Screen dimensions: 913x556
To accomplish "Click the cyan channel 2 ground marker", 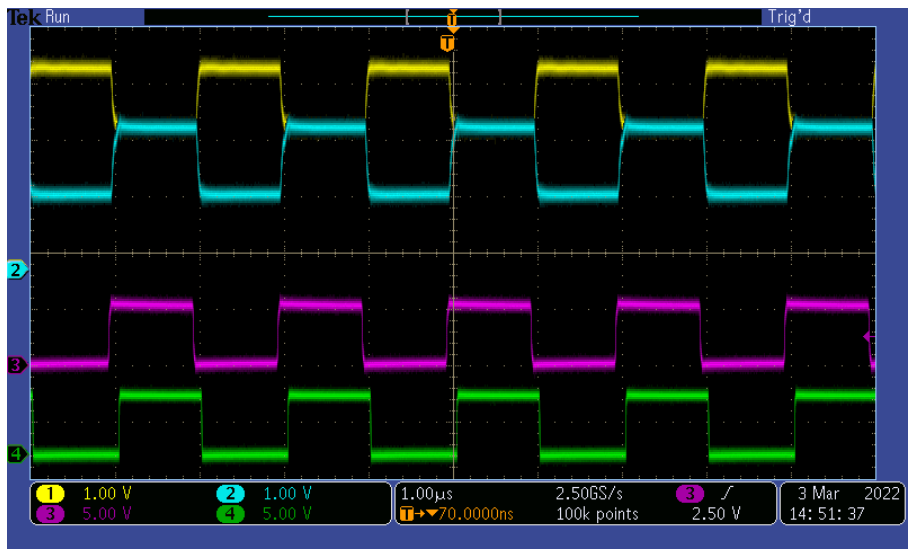I will coord(16,270).
